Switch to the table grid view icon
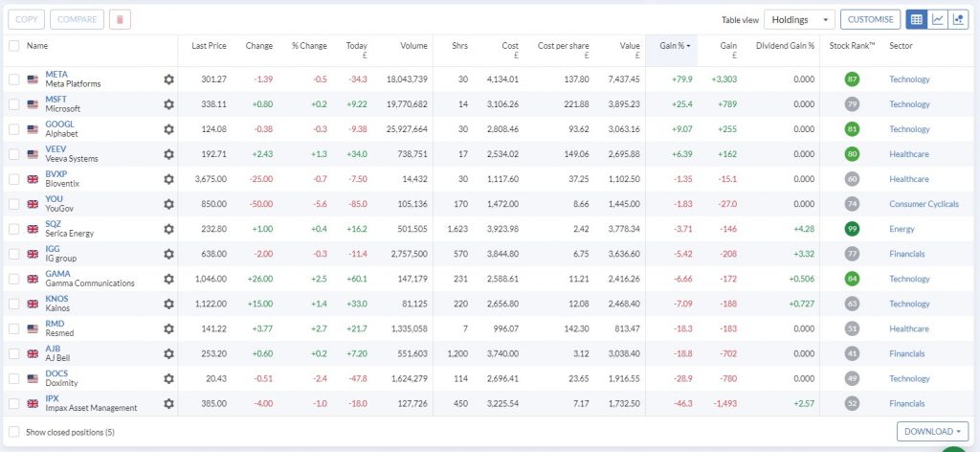Image resolution: width=980 pixels, height=452 pixels. pos(916,19)
